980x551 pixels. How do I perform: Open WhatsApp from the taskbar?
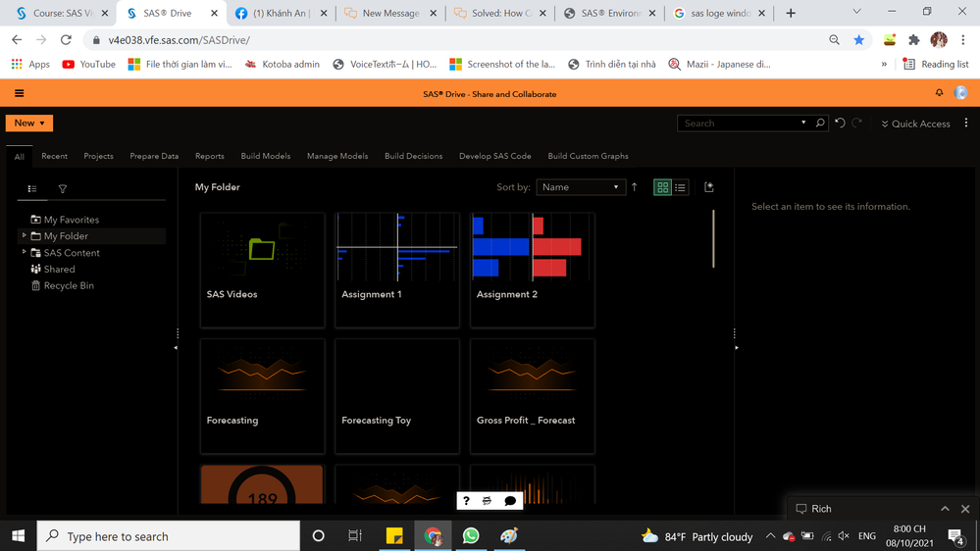471,536
